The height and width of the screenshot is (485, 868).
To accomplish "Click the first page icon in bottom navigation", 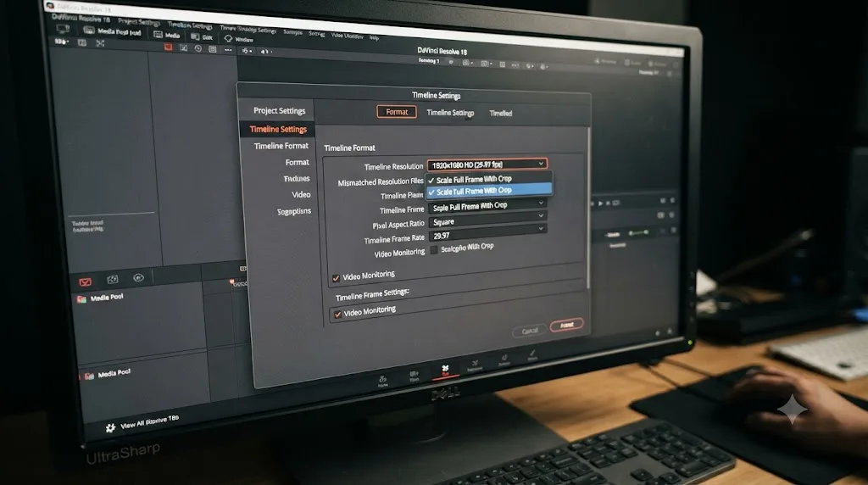I will (x=382, y=381).
